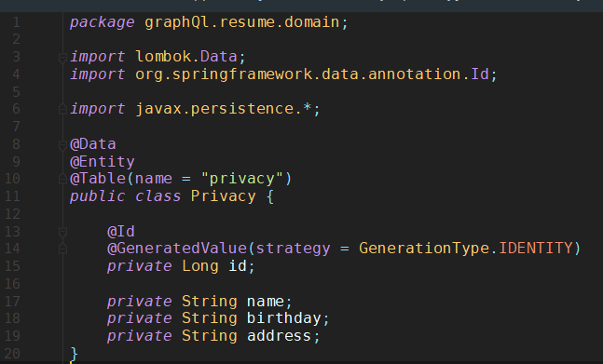The width and height of the screenshot is (603, 364).
Task: Click the fold marker beside @Table annotation
Action: coord(62,179)
